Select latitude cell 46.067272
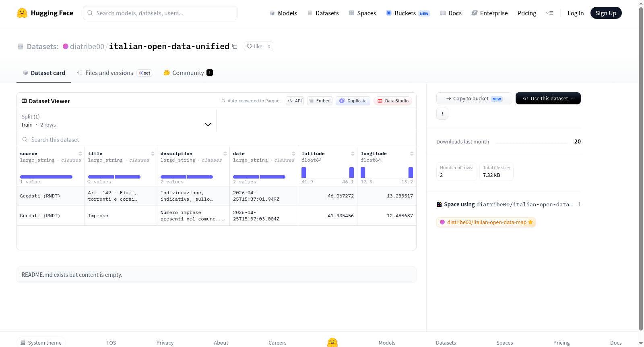Viewport: 644px width, 347px height. pos(328,196)
